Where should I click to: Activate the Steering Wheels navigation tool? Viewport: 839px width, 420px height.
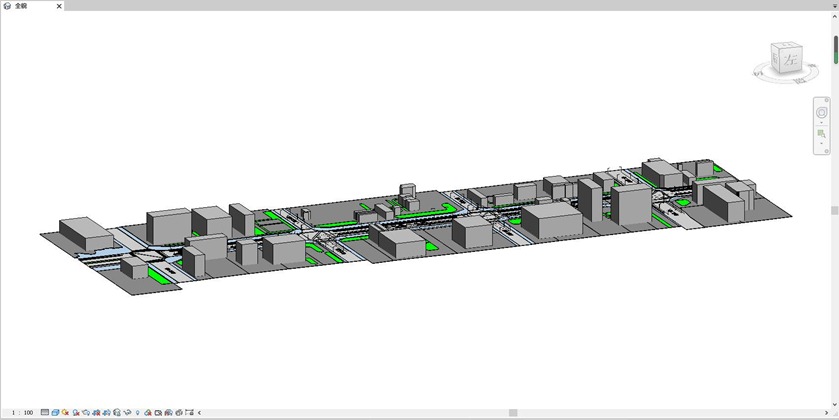pyautogui.click(x=821, y=112)
